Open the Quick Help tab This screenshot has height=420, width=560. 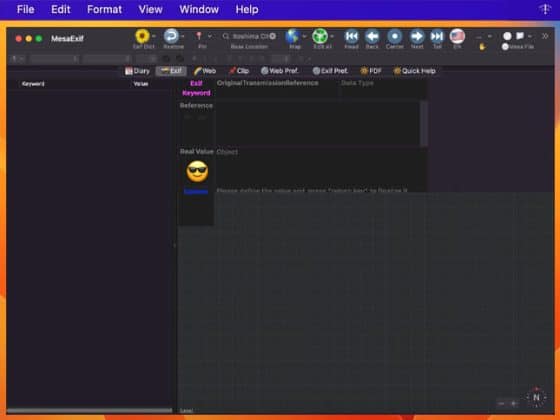click(x=415, y=71)
